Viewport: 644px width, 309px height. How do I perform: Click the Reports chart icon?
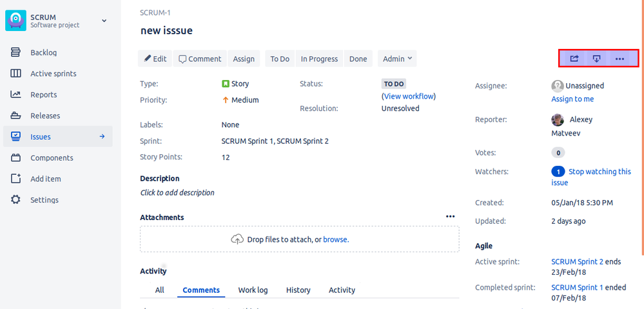click(15, 95)
